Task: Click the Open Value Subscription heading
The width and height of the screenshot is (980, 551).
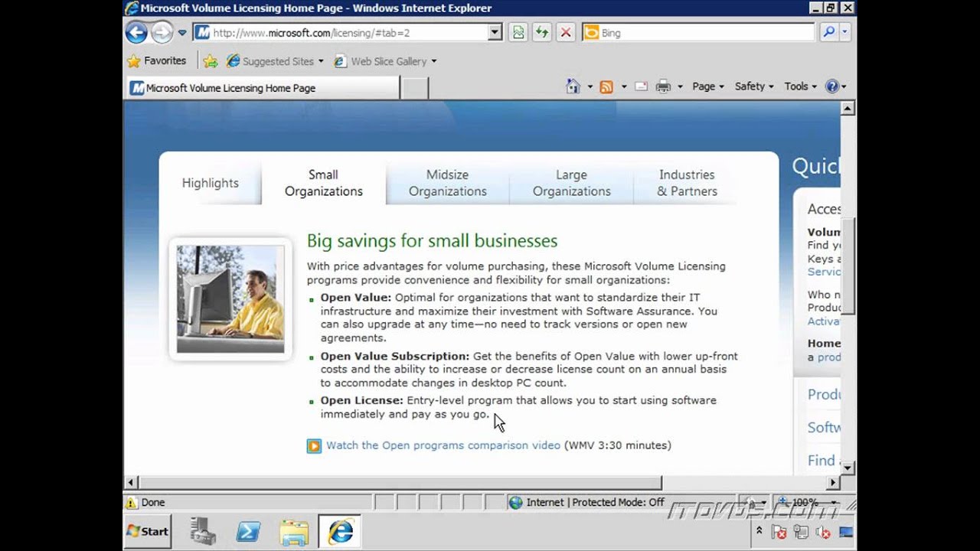Action: click(x=394, y=356)
